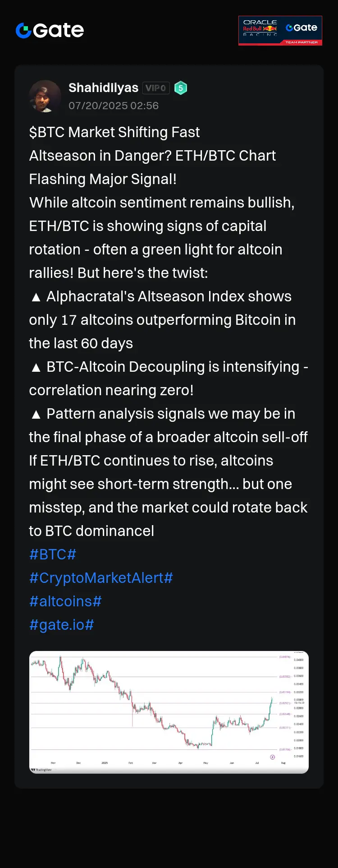Click the red TEAM PARTNER label
The image size is (338, 868).
point(301,42)
